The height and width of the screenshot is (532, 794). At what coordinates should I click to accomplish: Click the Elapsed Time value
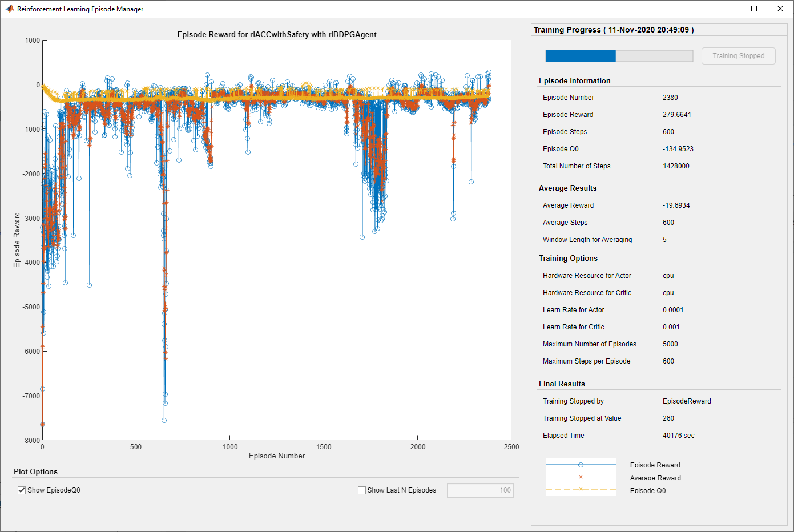coord(679,436)
